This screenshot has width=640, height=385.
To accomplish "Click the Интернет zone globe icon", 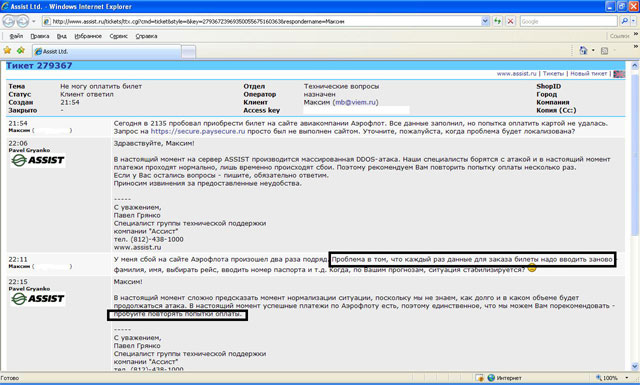I will 491,378.
